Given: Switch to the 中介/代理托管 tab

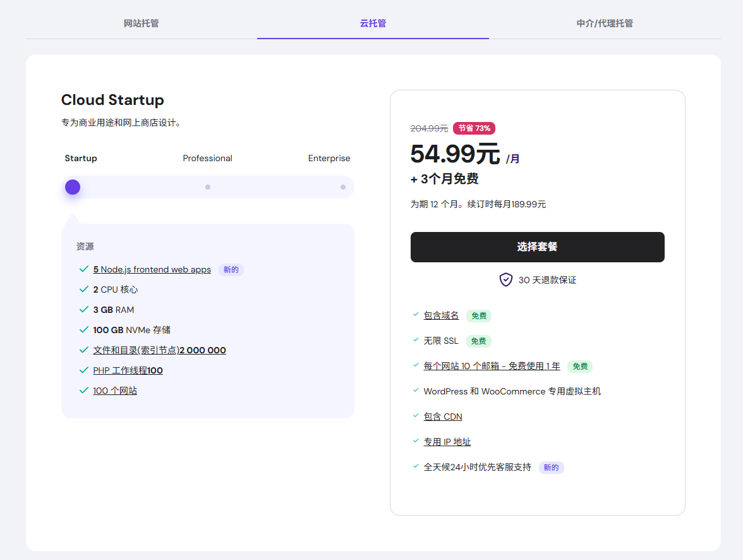Looking at the screenshot, I should (x=604, y=23).
